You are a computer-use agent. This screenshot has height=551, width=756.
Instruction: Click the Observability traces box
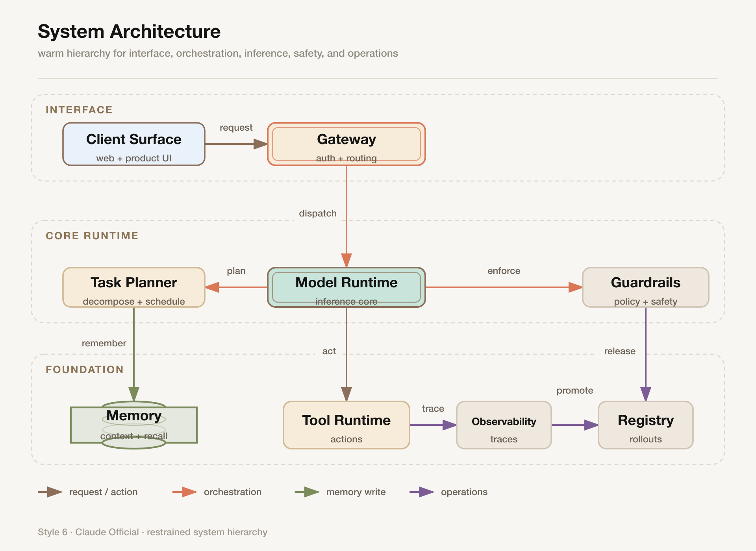pyautogui.click(x=504, y=425)
